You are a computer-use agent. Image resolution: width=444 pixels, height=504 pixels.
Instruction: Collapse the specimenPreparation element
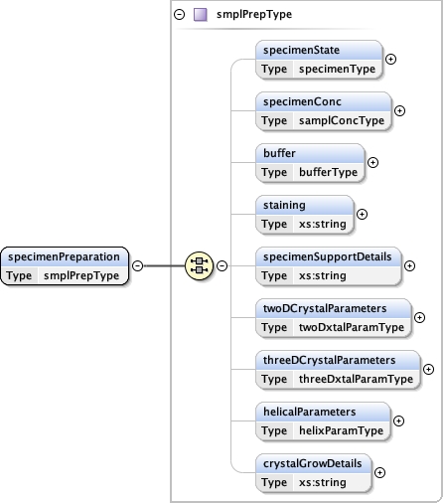point(138,265)
